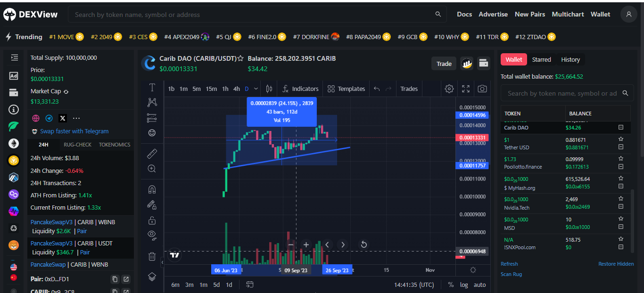The image size is (644, 293).
Task: Open chart settings gear
Action: (x=449, y=89)
